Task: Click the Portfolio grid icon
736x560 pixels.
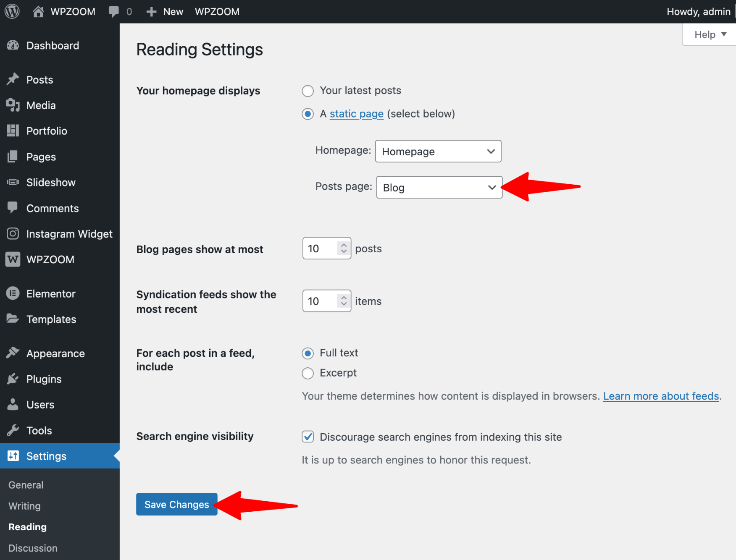Action: coord(13,131)
